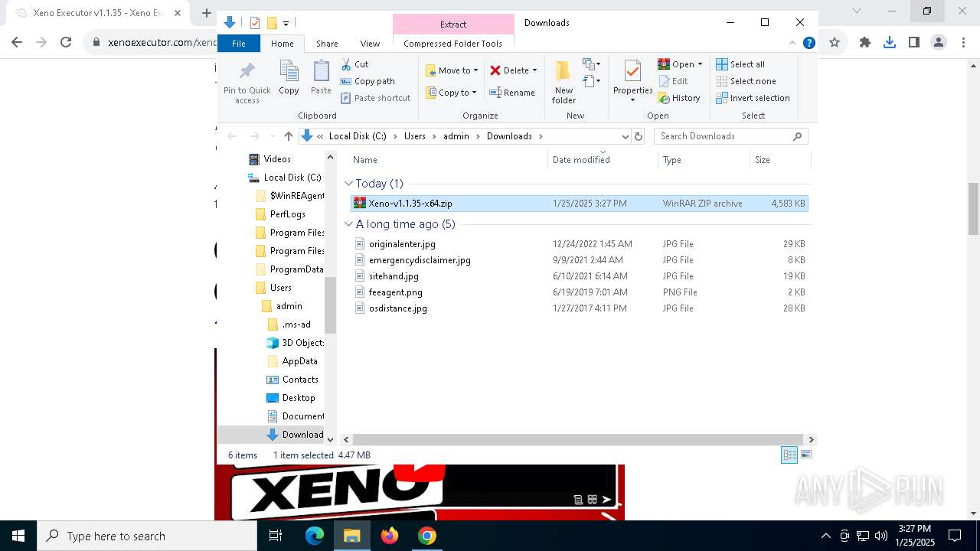Click the Refresh button in address bar
This screenshot has height=551, width=980.
pyautogui.click(x=639, y=136)
